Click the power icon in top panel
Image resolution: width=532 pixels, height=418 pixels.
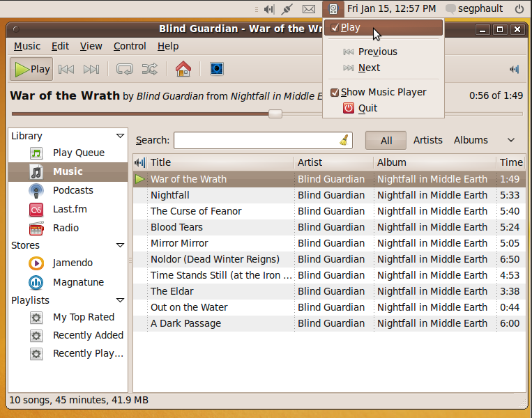tap(519, 9)
